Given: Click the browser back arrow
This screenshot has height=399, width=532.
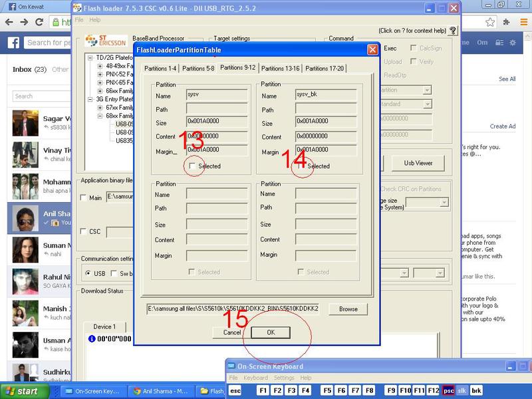Looking at the screenshot, I should [9, 22].
